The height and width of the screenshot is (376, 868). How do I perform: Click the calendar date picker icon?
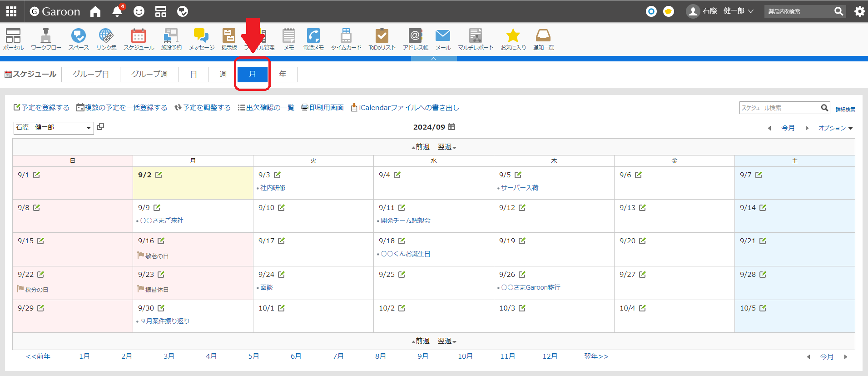click(x=451, y=127)
